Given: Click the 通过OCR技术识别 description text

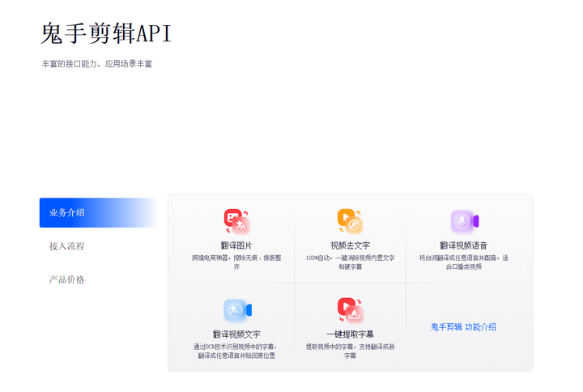Looking at the screenshot, I should 235,351.
